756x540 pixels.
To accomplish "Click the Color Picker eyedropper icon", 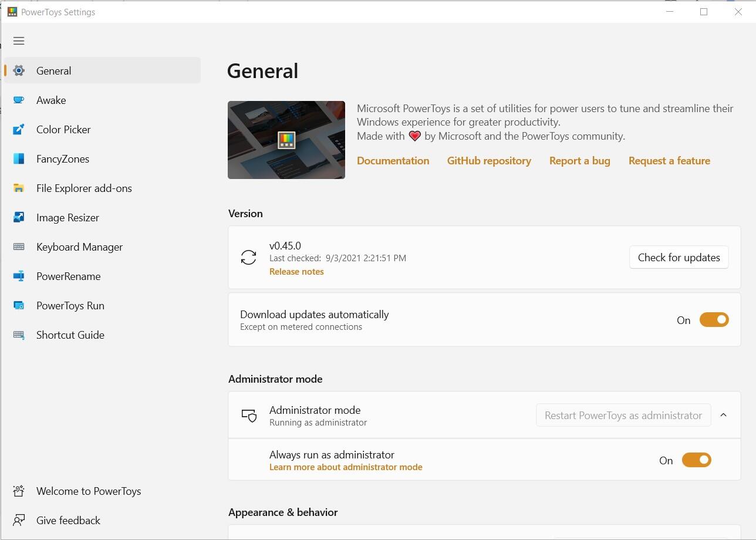I will coord(19,129).
